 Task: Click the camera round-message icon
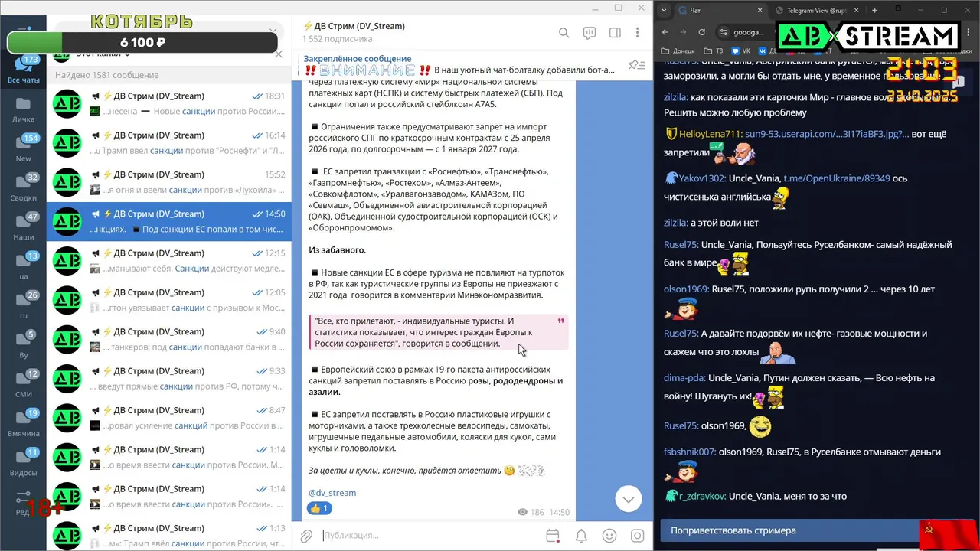[637, 536]
